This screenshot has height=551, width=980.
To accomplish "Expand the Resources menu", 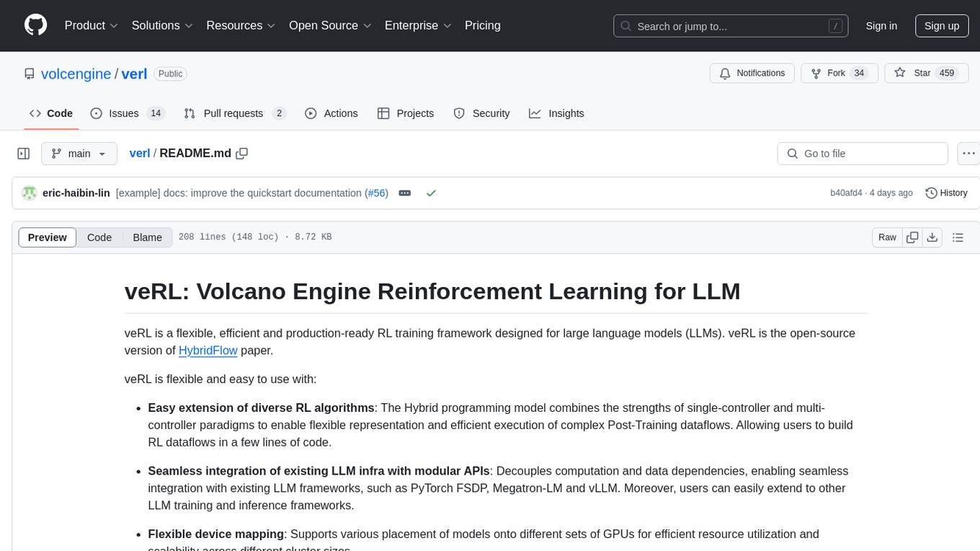I will pos(241,25).
